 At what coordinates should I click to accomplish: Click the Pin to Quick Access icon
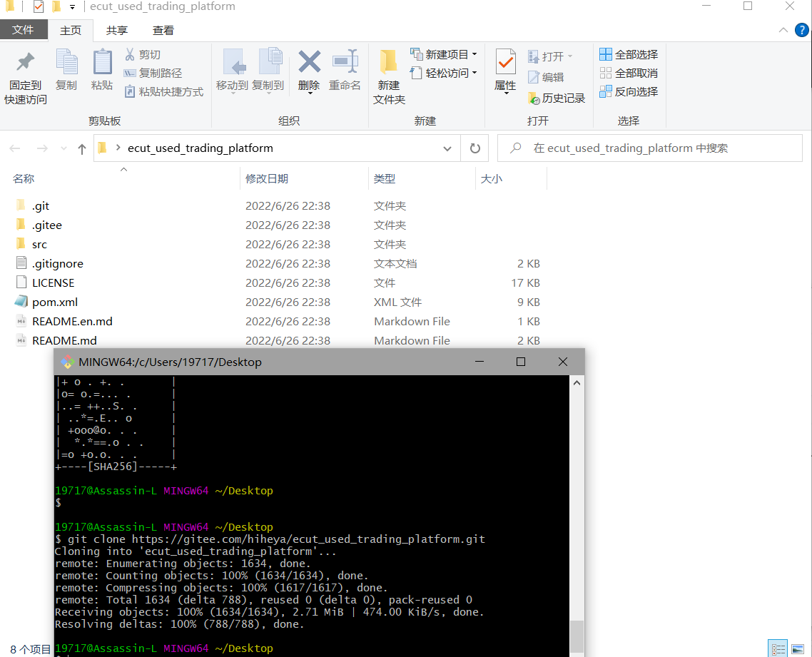click(26, 63)
